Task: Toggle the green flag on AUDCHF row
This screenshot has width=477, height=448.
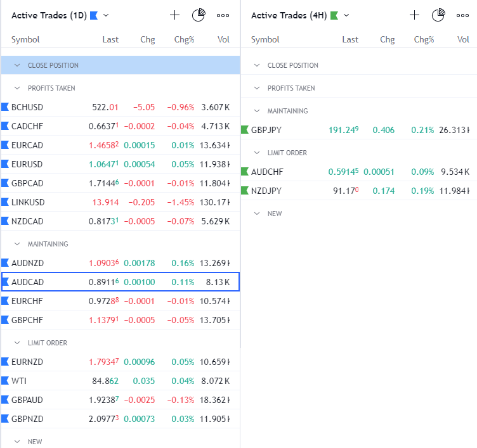Action: click(x=245, y=172)
